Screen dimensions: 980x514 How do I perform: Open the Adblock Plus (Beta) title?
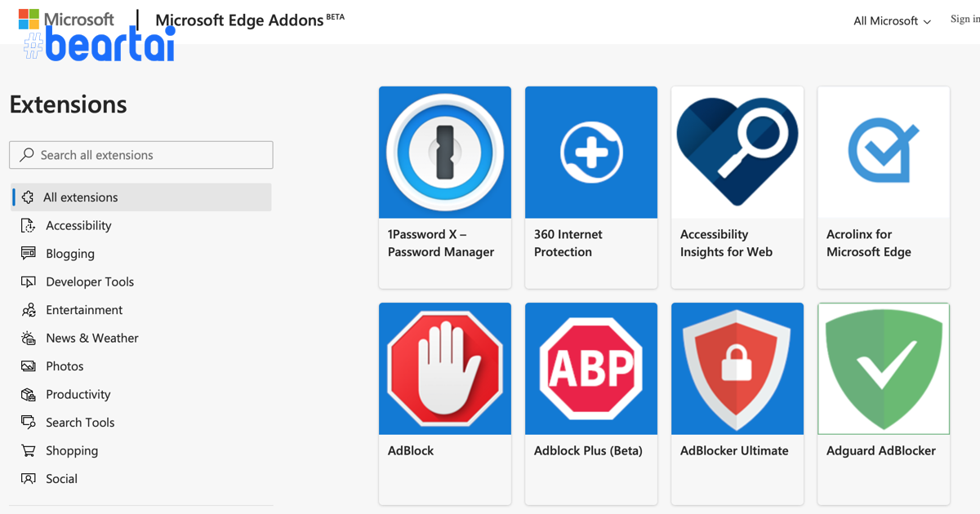point(588,450)
